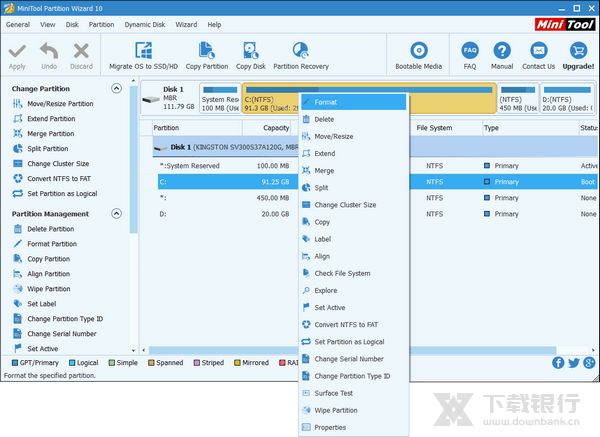Open the Bootable Media builder
This screenshot has height=437, width=600.
[418, 50]
